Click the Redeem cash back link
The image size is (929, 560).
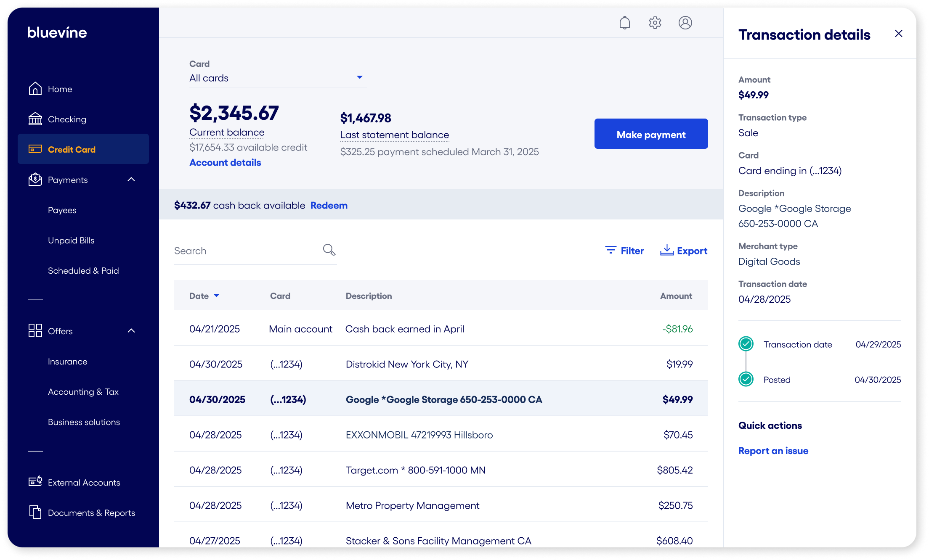(329, 206)
